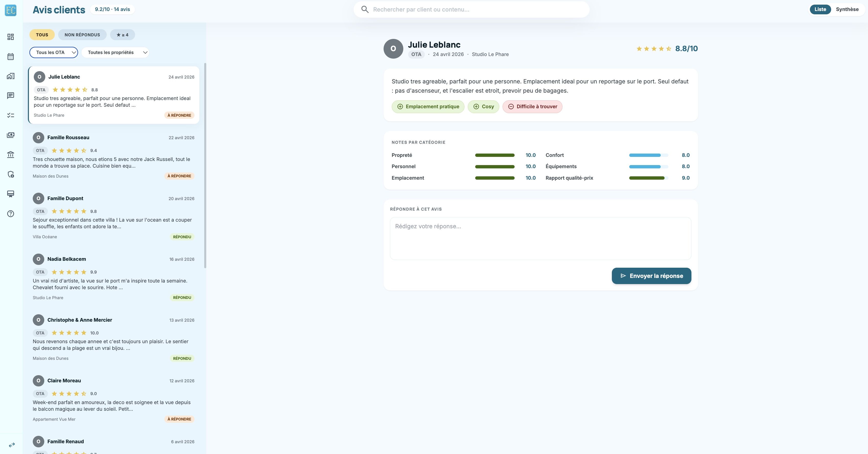The height and width of the screenshot is (454, 868).
Task: Switch to Liste view
Action: (820, 9)
